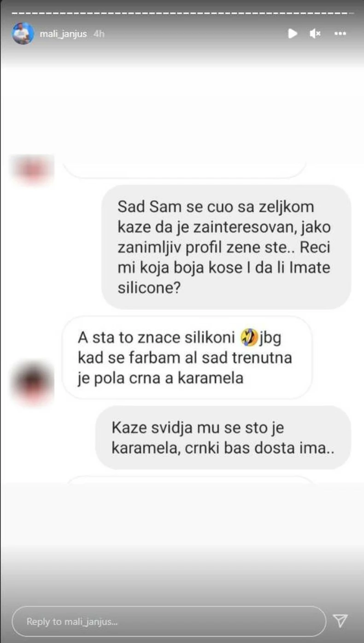Tap the paper plane share icon
Viewport: 364px width, 643px height.
point(340,620)
